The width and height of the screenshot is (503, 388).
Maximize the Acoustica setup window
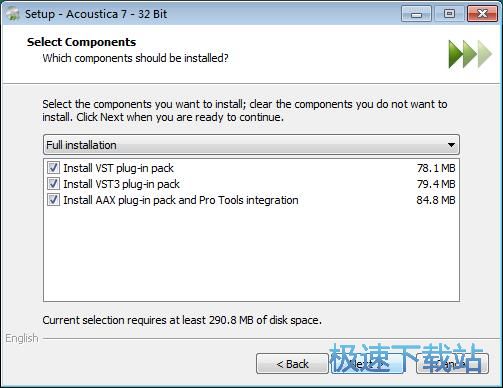click(449, 14)
